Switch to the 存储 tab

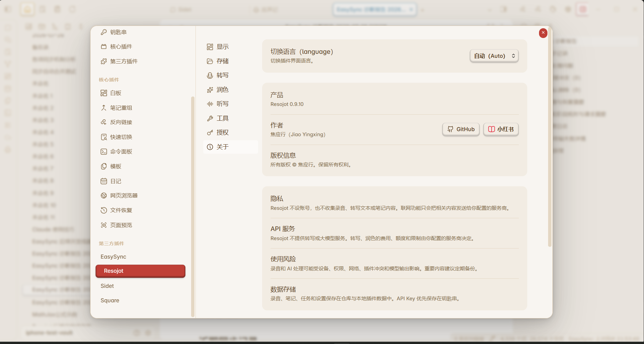(x=230, y=61)
